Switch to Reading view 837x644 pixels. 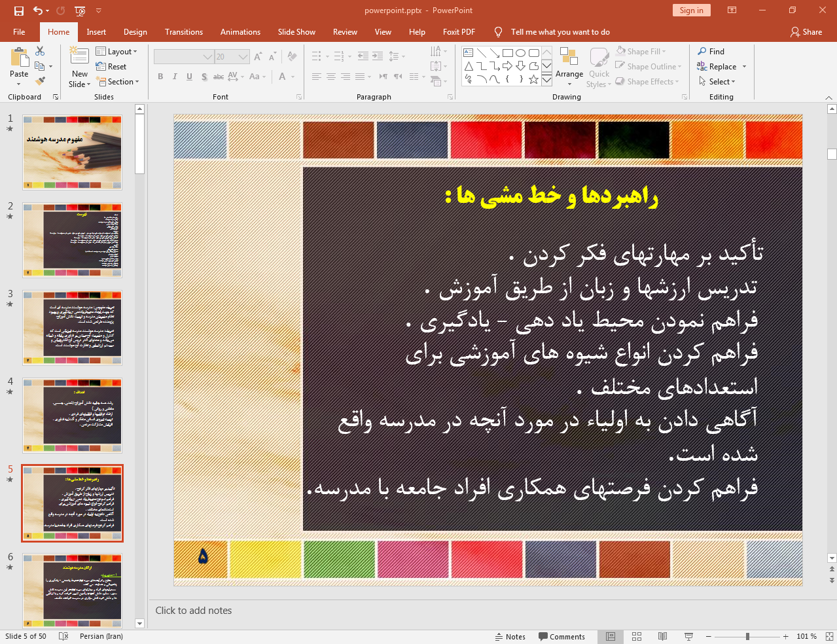[x=663, y=637]
